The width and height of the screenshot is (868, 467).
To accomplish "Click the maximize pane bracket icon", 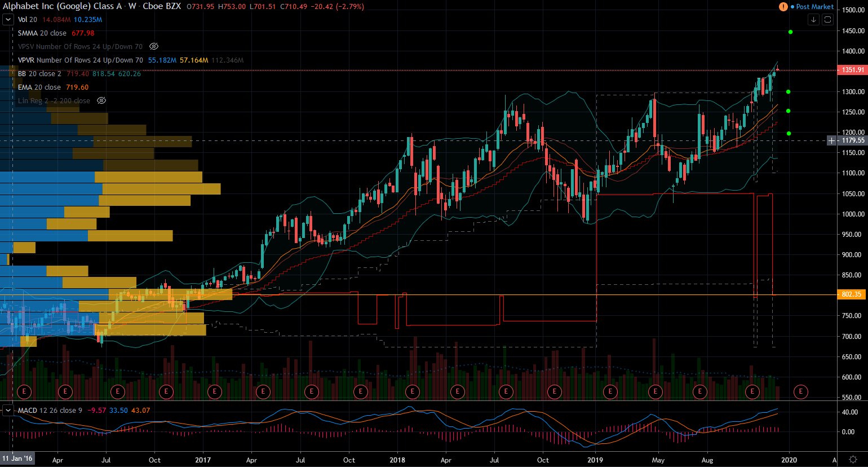I will click(827, 20).
